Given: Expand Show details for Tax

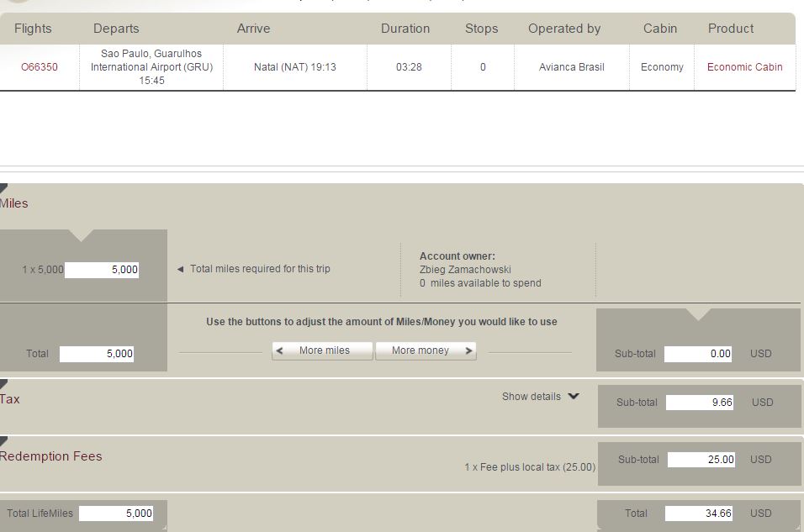Looking at the screenshot, I should pos(541,396).
